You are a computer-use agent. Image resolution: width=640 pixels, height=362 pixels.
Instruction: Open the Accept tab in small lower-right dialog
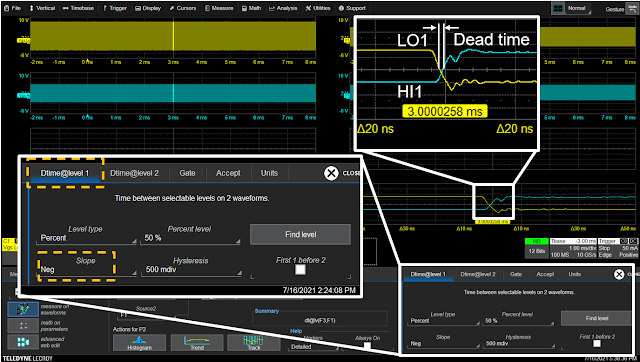tap(545, 274)
